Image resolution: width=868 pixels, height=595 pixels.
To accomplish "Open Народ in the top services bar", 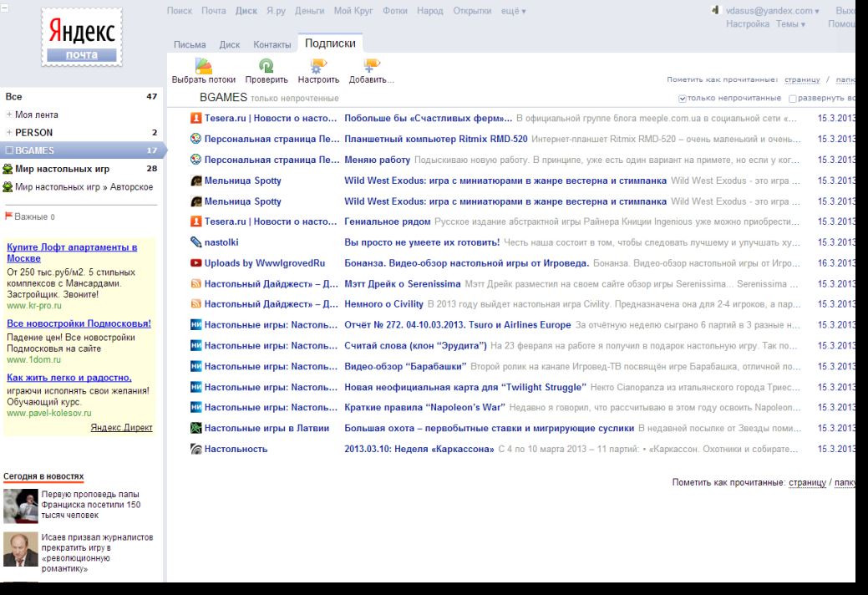I will tap(430, 11).
